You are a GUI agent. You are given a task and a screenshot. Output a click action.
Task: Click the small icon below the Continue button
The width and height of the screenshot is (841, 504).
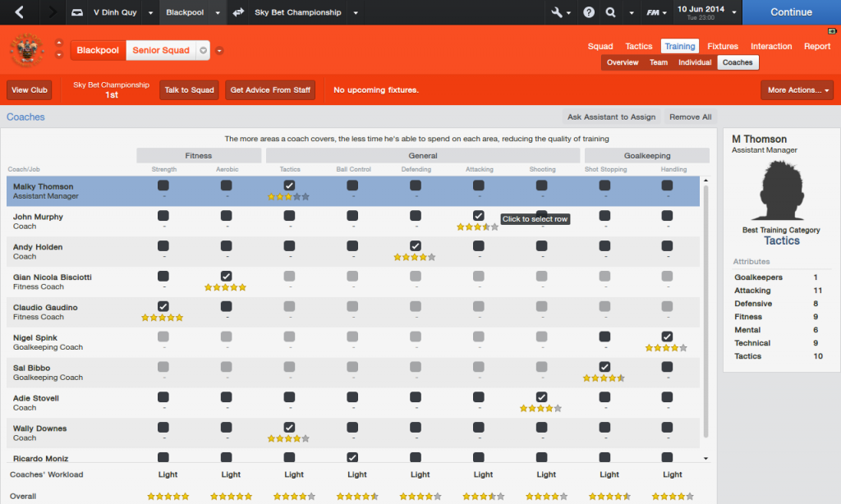pyautogui.click(x=832, y=31)
